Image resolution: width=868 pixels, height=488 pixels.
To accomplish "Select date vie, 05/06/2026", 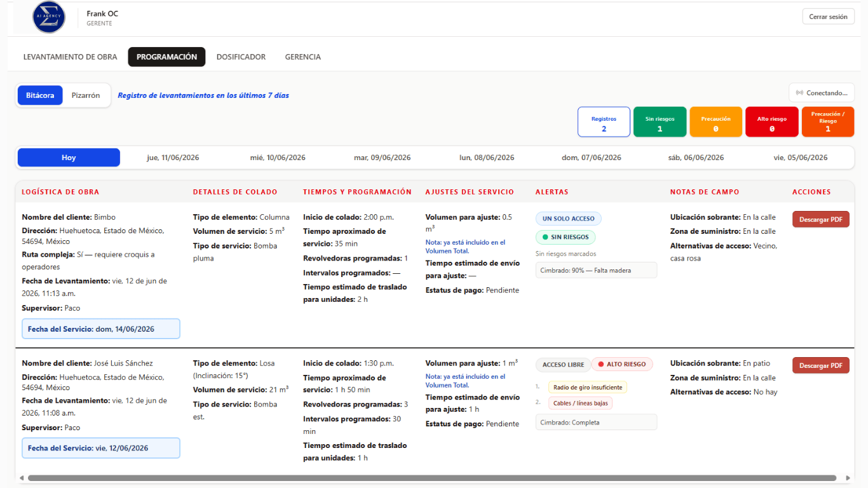I will point(801,158).
